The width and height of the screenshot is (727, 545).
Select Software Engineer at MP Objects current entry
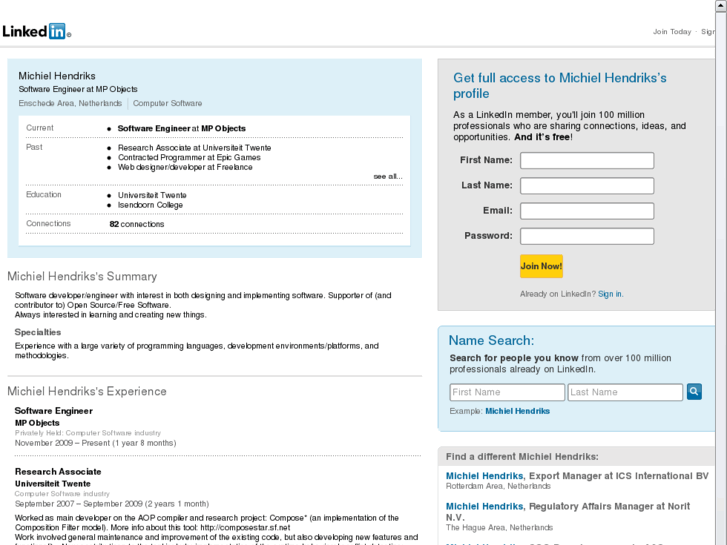pos(181,128)
